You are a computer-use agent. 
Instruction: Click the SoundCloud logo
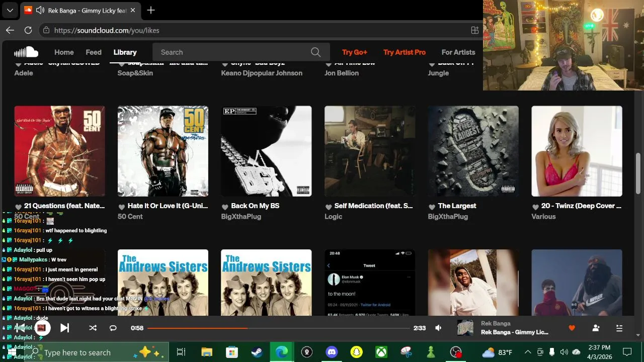26,52
